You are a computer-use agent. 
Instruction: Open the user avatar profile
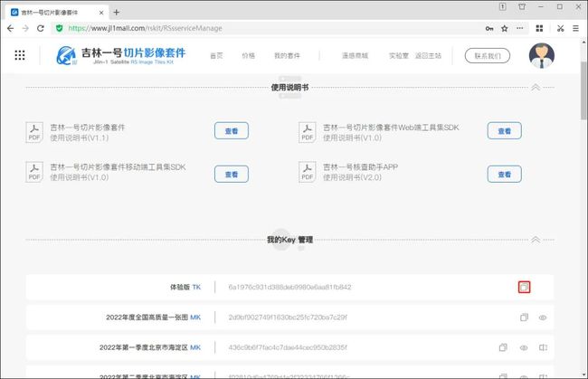(x=542, y=55)
